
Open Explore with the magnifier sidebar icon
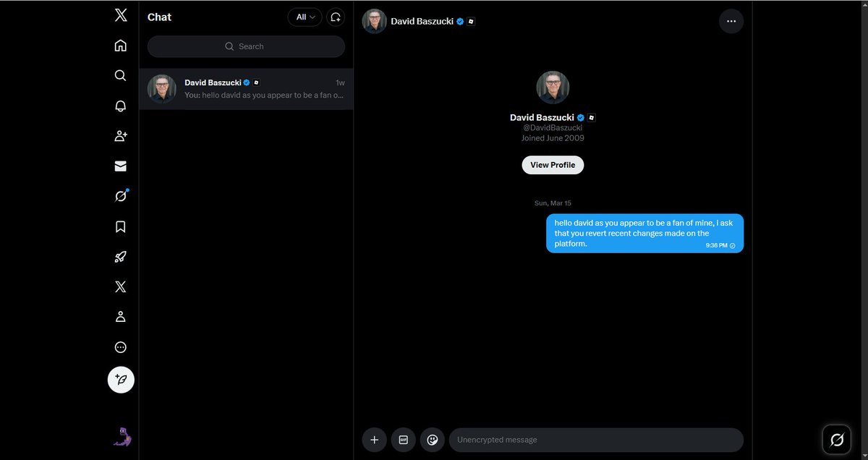pyautogui.click(x=121, y=76)
